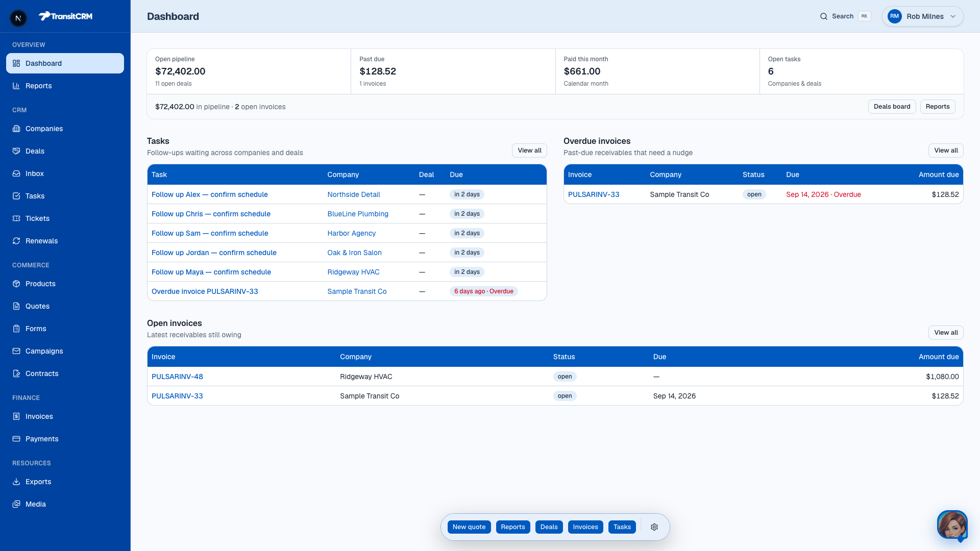This screenshot has width=980, height=551.
Task: Open the assistant avatar chat bubble
Action: coord(952,525)
